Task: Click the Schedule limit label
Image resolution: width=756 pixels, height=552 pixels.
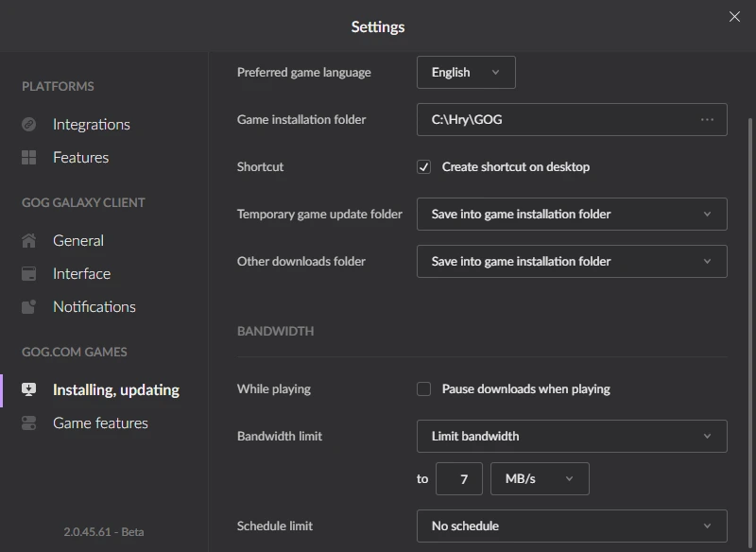Action: [275, 526]
